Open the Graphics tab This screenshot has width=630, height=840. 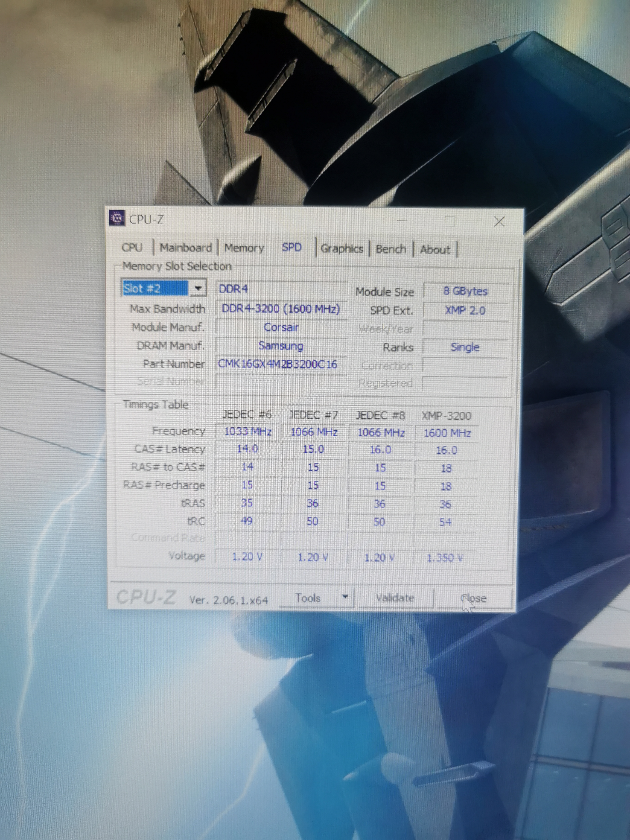(342, 249)
